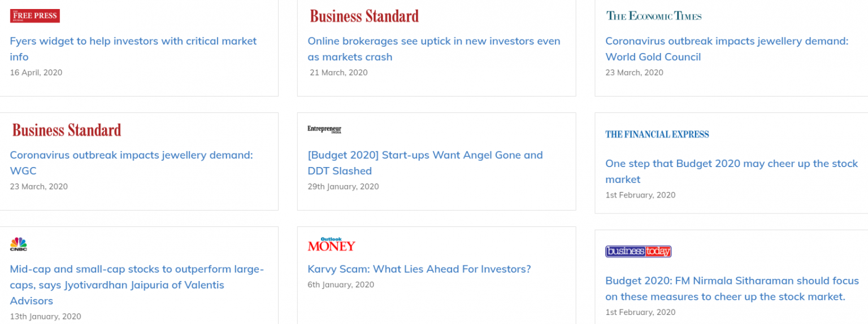Click the Entrepreneur India logo
Viewport: 868px width, 324px height.
tap(324, 129)
